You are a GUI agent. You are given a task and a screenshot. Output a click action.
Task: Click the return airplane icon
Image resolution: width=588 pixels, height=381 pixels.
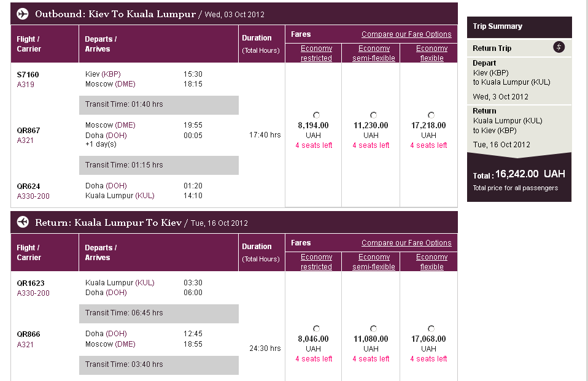pos(23,222)
